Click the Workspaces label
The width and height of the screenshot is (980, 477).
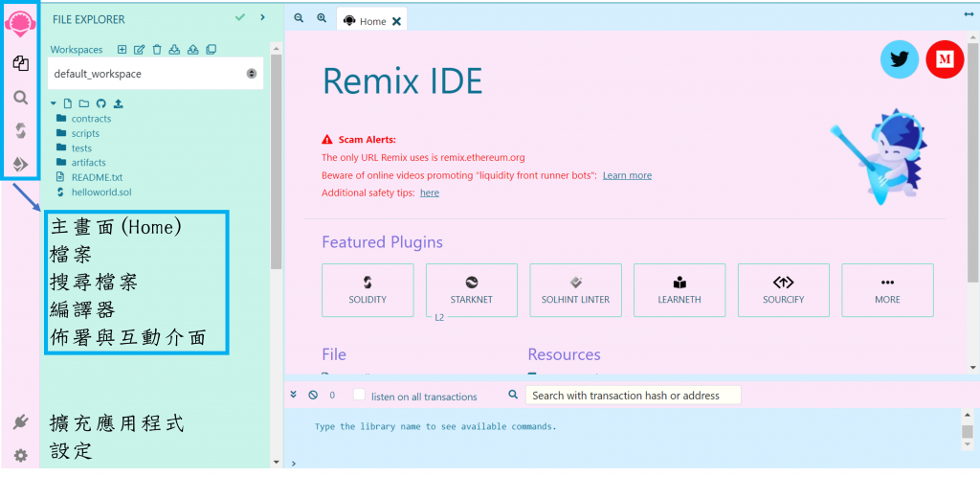[77, 50]
